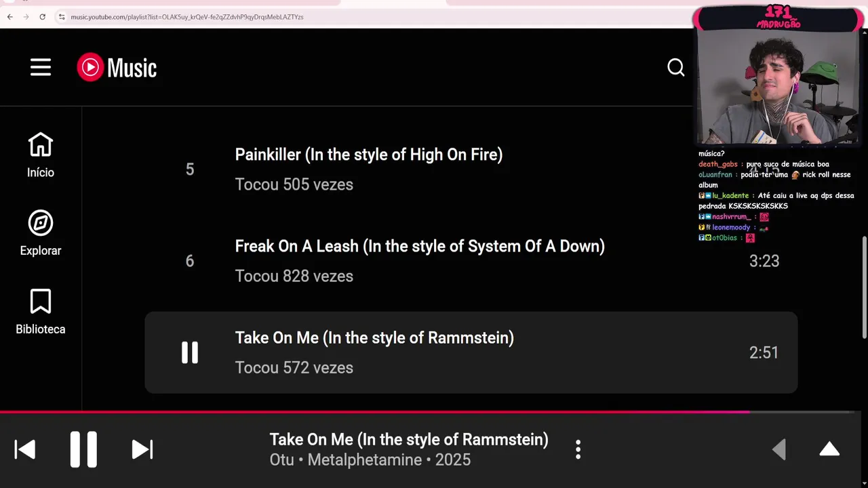
Task: Click the browser reload button
Action: coord(42,17)
